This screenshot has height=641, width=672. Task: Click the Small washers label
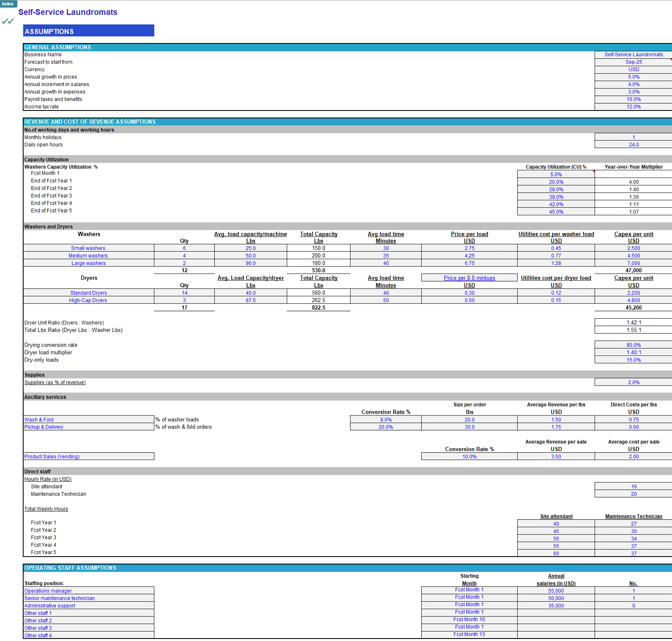click(x=89, y=248)
